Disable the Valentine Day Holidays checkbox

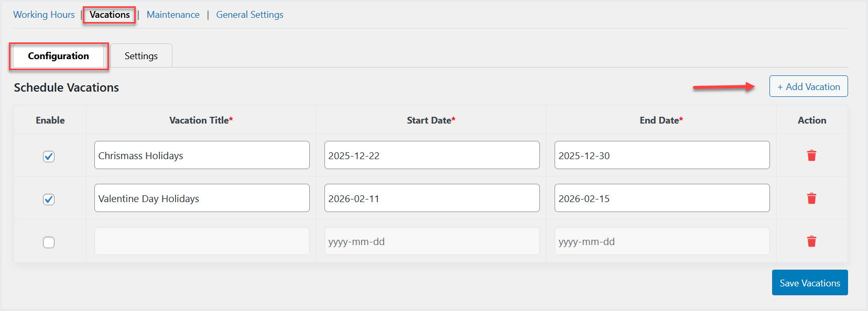coord(49,199)
